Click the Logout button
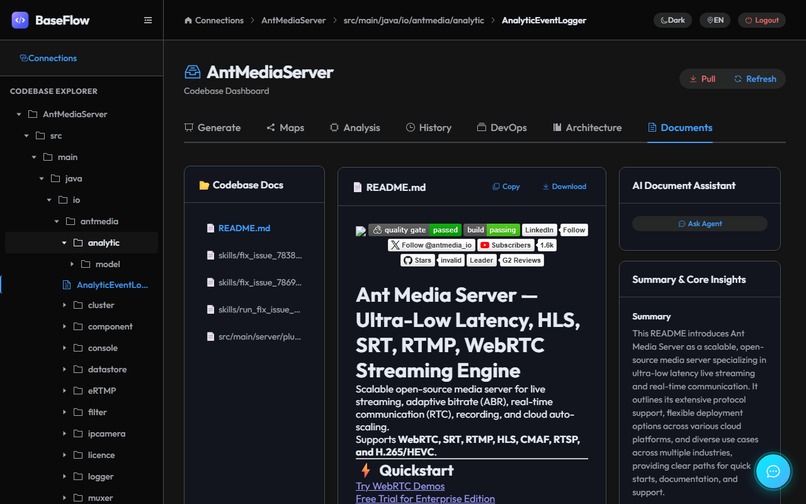Viewport: 806px width, 504px height. click(762, 20)
